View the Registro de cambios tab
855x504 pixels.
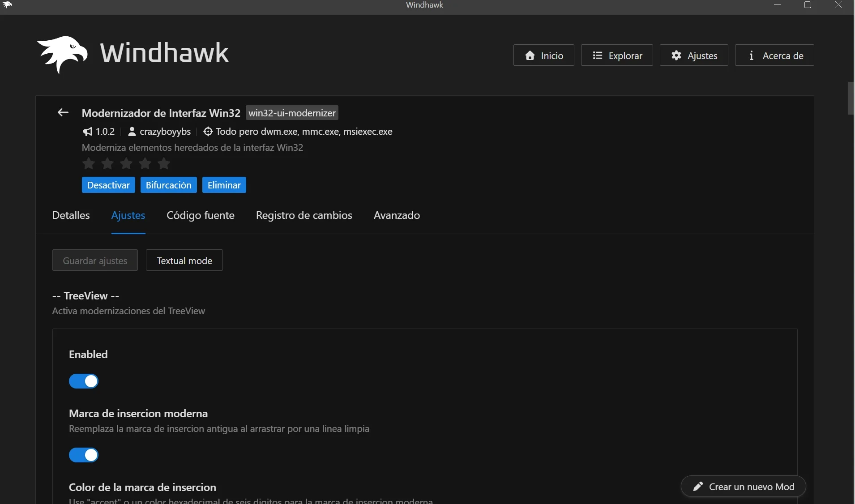pos(304,215)
